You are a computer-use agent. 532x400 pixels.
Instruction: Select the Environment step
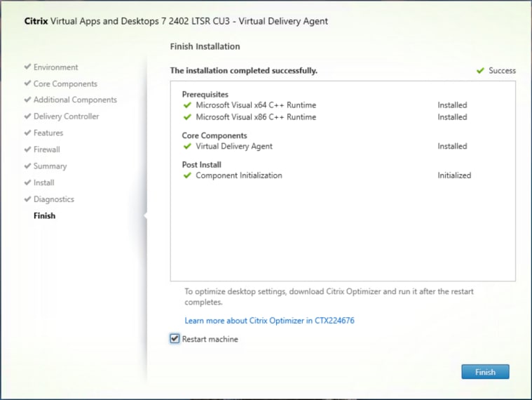(55, 67)
